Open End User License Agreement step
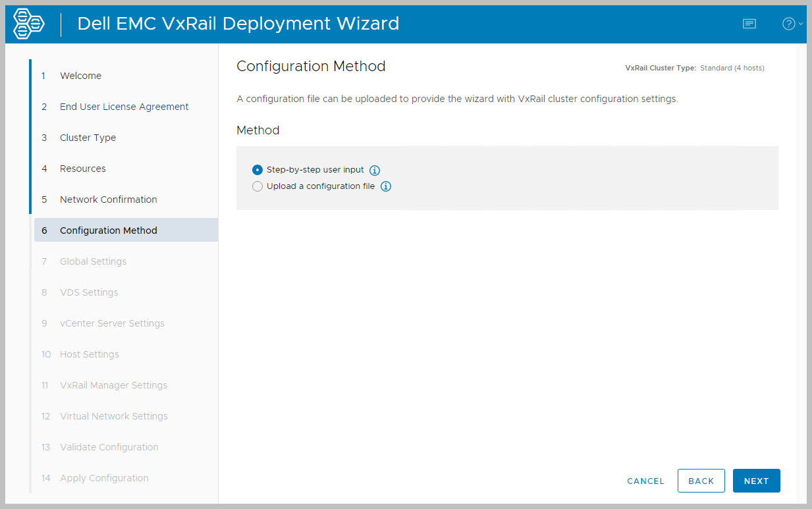The width and height of the screenshot is (812, 509). (x=124, y=107)
